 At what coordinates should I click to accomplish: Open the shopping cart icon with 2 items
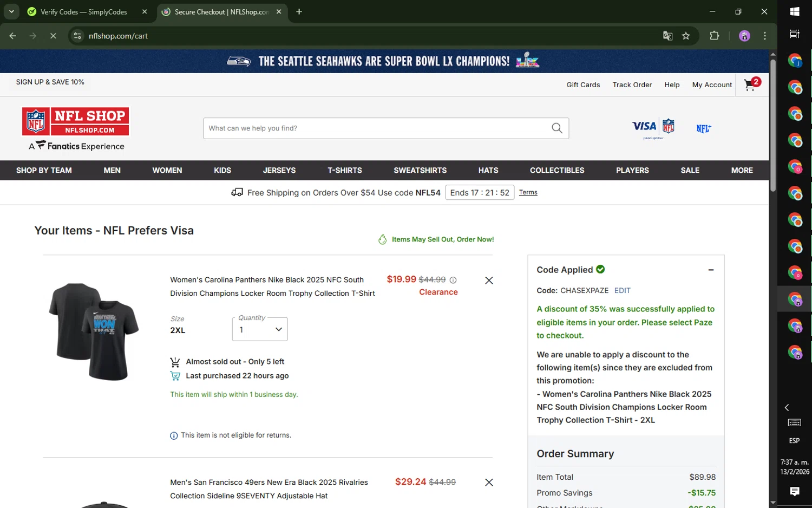click(x=752, y=84)
